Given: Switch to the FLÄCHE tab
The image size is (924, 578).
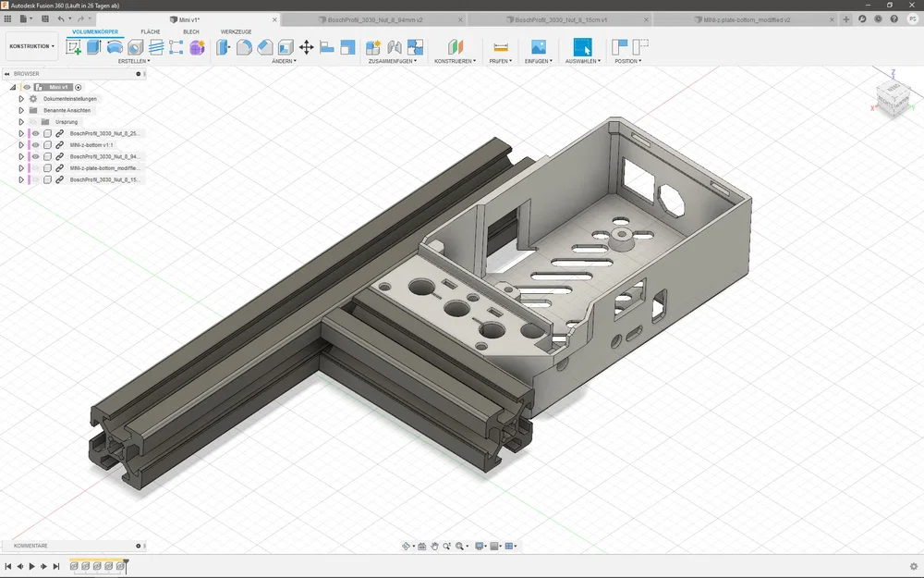Looking at the screenshot, I should [x=151, y=31].
